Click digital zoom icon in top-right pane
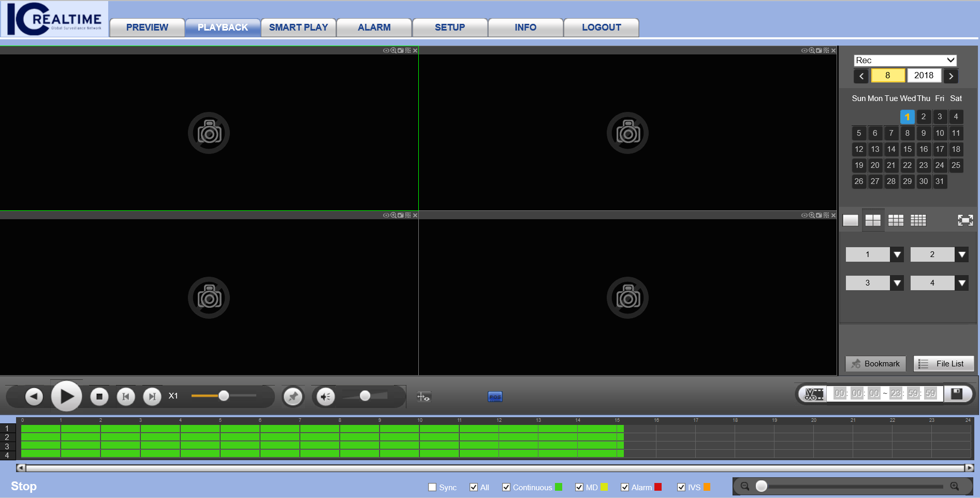 click(812, 50)
